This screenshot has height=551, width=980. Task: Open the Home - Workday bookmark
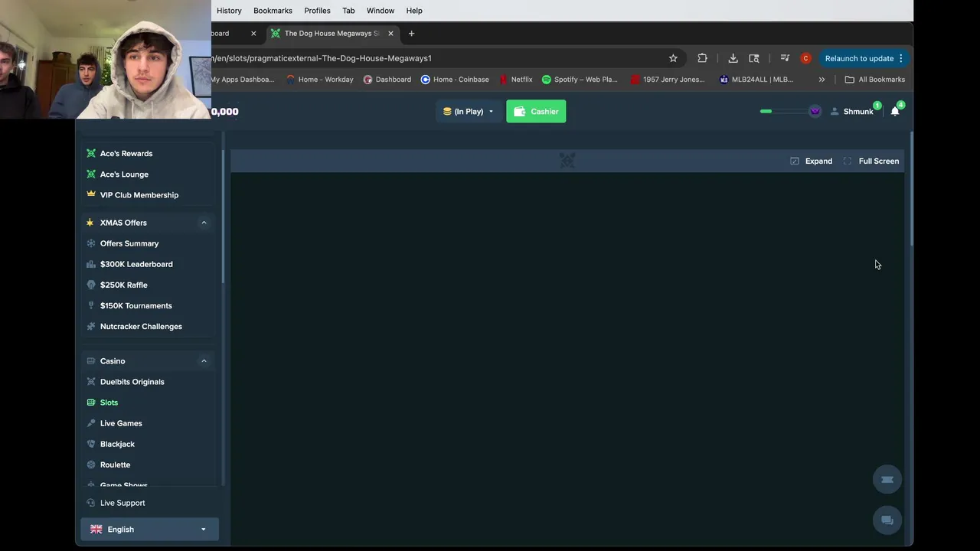(x=319, y=80)
